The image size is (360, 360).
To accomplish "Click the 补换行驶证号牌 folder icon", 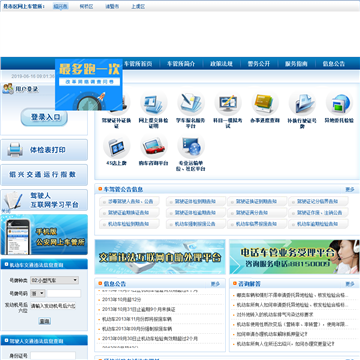I will pos(302,104).
